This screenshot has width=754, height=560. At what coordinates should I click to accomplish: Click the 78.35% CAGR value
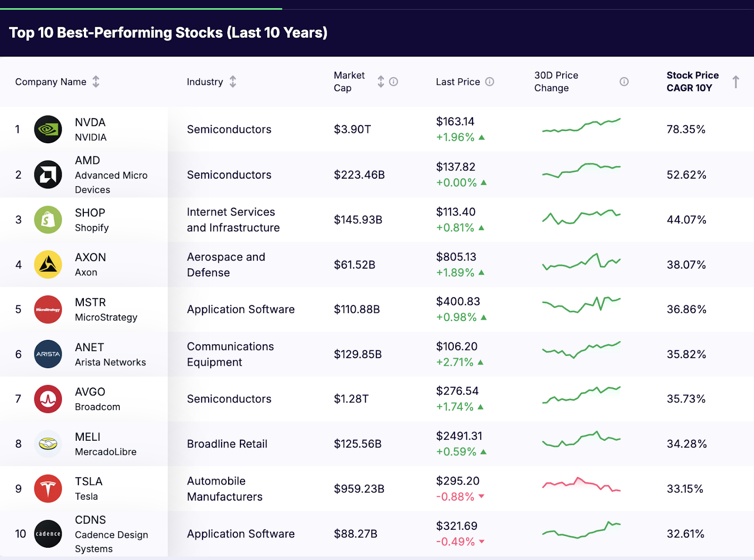click(686, 129)
